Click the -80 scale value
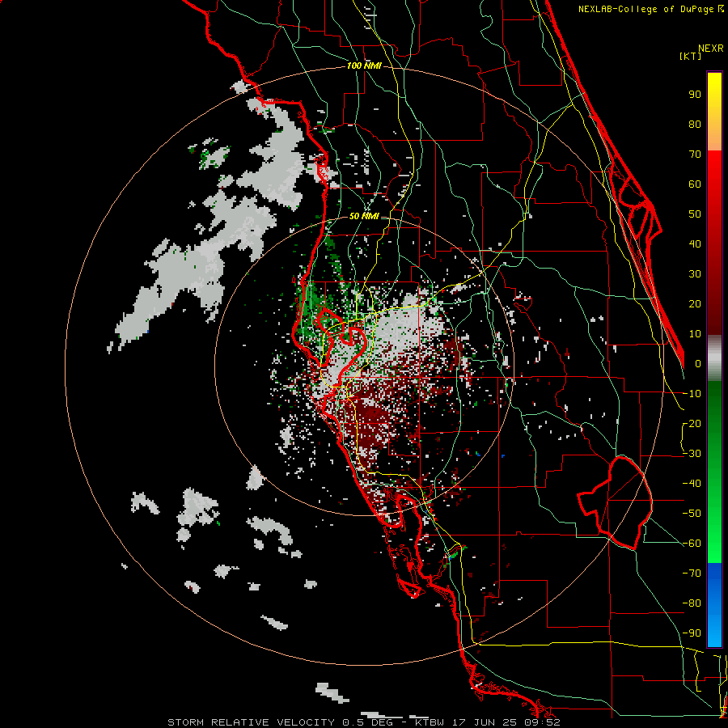Screen dimensions: 728x728 [692, 603]
